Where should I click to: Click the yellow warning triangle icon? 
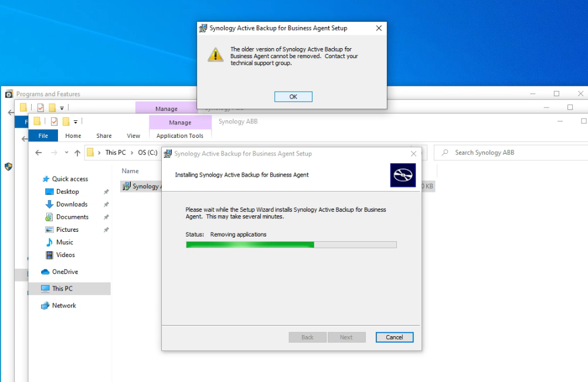216,55
